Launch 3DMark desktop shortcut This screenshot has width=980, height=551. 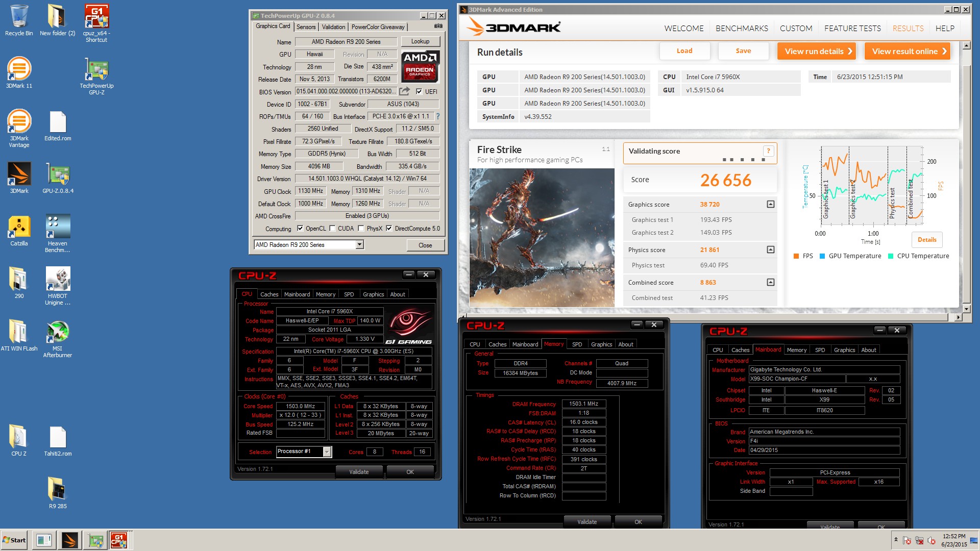point(19,178)
